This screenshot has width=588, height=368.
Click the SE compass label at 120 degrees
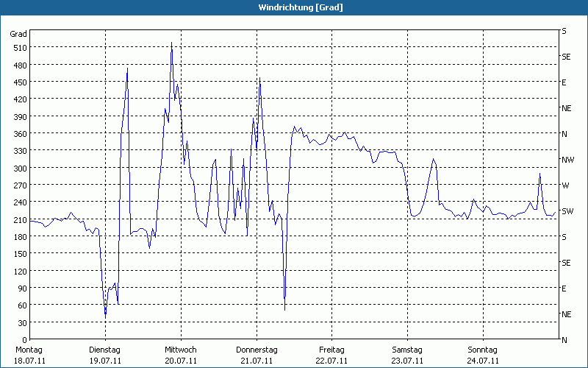(x=566, y=263)
